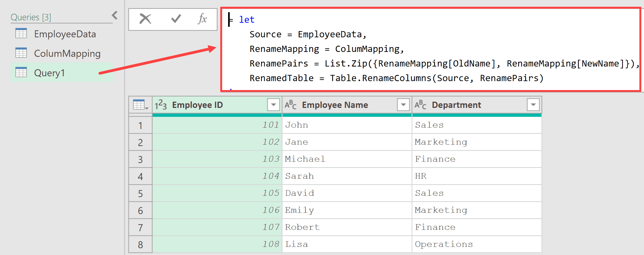Collapse the Queries pane with the chevron
This screenshot has height=255, width=644.
coord(115,16)
